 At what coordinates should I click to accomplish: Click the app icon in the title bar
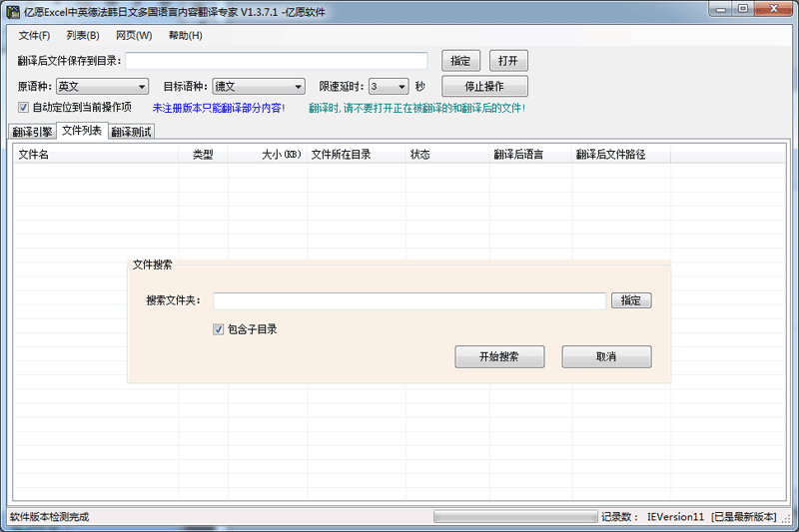[x=13, y=12]
